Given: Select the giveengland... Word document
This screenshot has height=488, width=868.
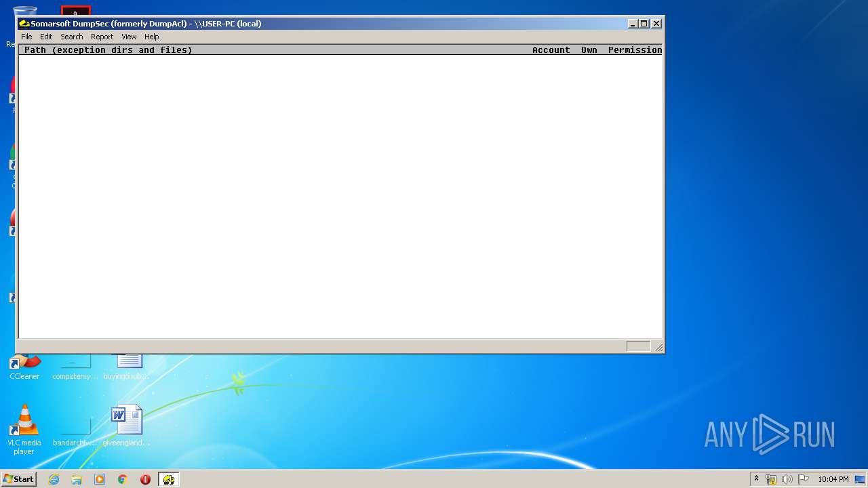Looking at the screenshot, I should click(127, 426).
